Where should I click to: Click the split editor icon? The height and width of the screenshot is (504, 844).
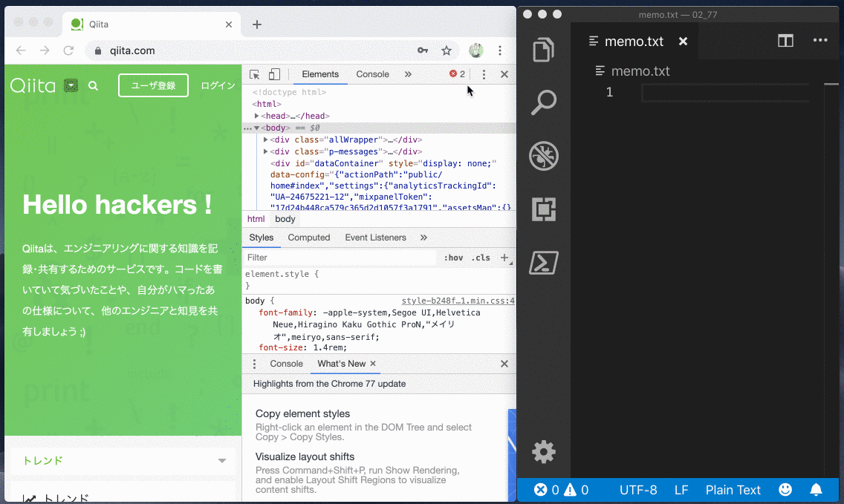point(785,41)
